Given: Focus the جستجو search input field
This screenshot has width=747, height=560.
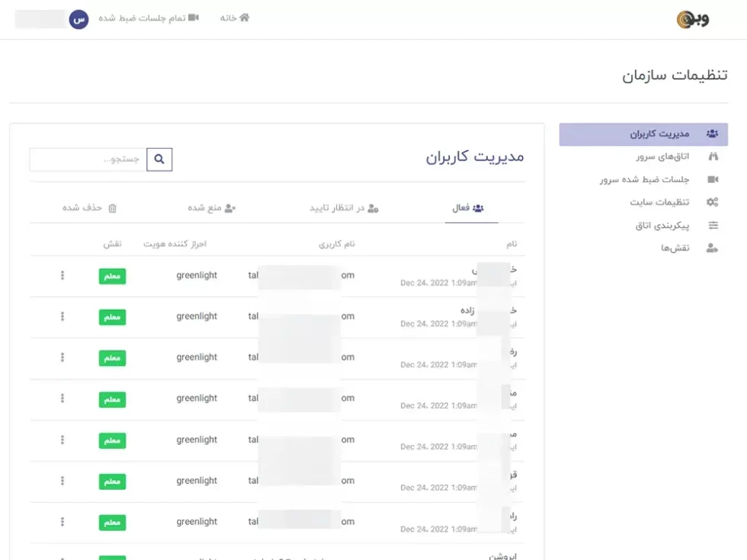Looking at the screenshot, I should tap(88, 159).
